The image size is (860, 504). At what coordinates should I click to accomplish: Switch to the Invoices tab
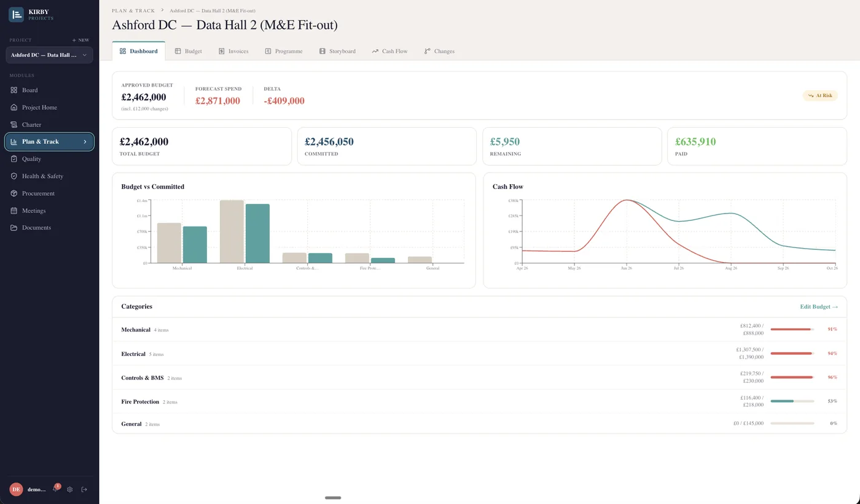(233, 51)
